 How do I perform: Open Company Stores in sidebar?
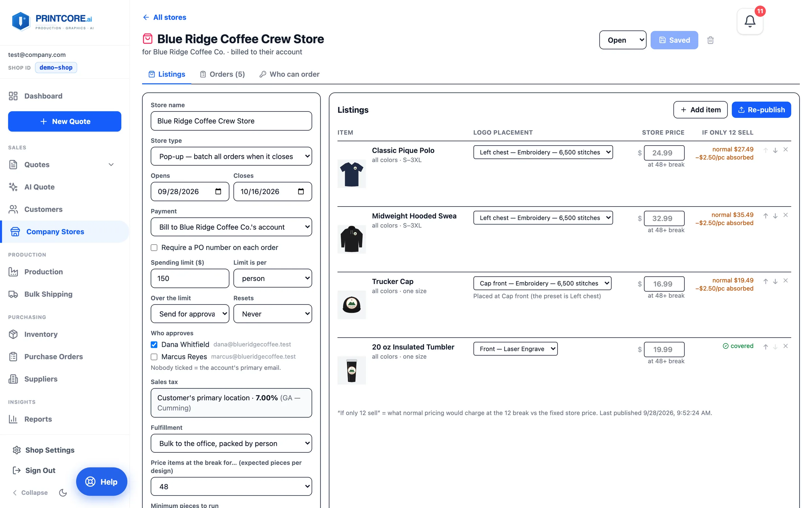(65, 232)
